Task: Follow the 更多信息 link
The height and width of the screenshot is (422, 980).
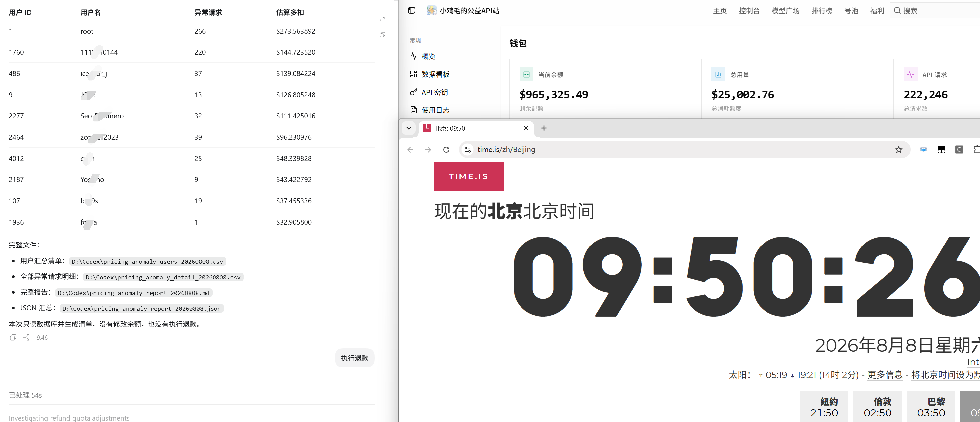Action: pos(885,375)
